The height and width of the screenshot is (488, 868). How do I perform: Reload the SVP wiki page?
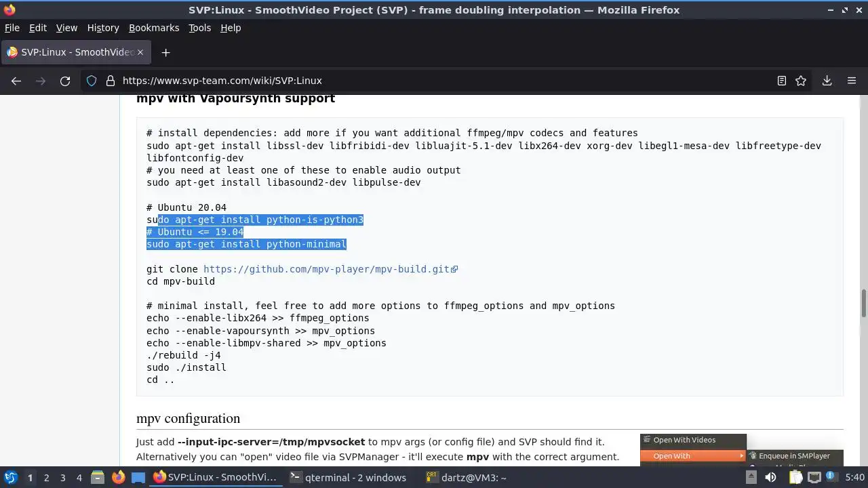coord(65,81)
